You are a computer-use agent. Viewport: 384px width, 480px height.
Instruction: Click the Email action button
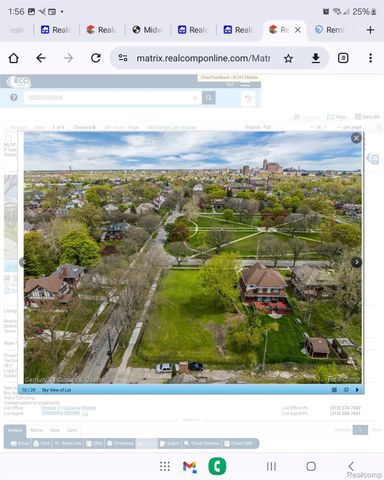coord(19,444)
